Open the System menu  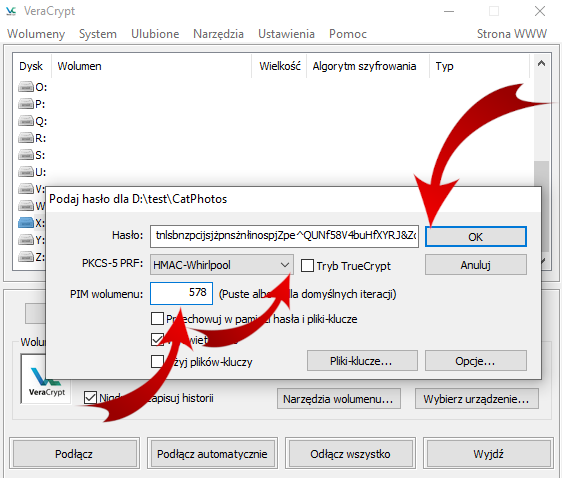pos(98,34)
